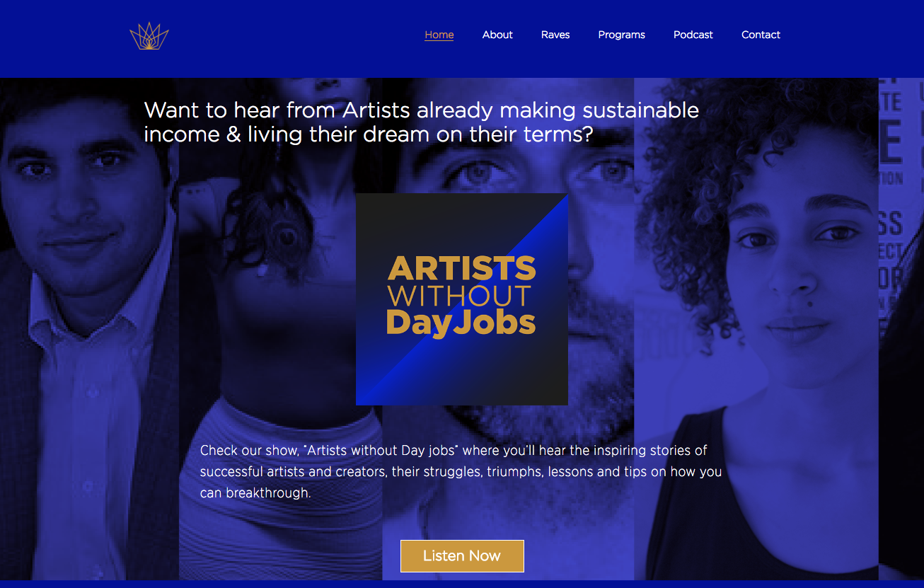Click the gold crown logo icon
The image size is (924, 588).
(x=149, y=35)
